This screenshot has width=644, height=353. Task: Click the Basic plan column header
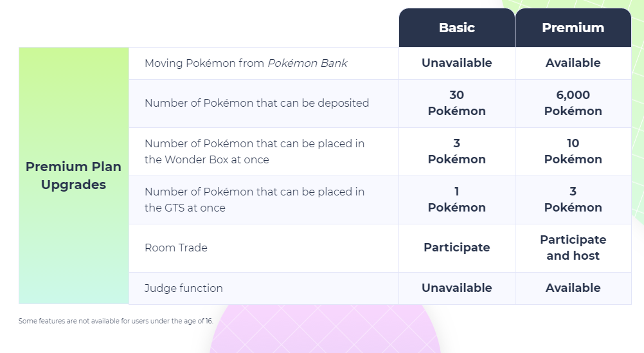(457, 28)
